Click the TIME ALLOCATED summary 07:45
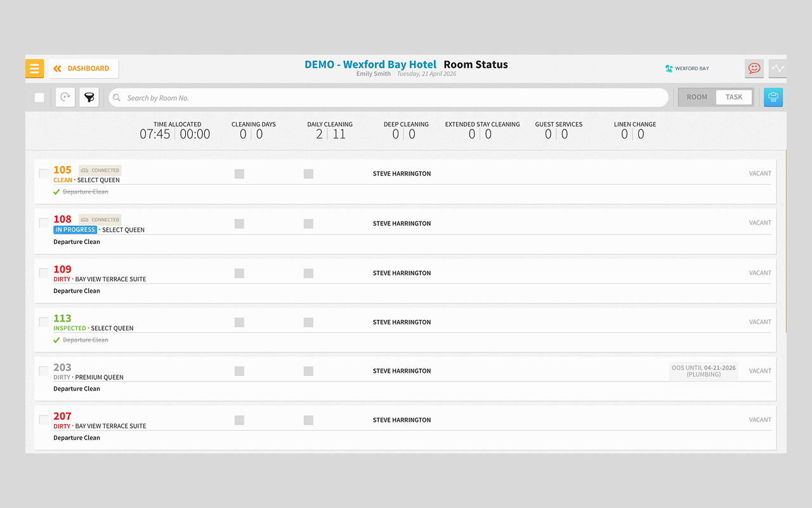The image size is (812, 508). [155, 134]
